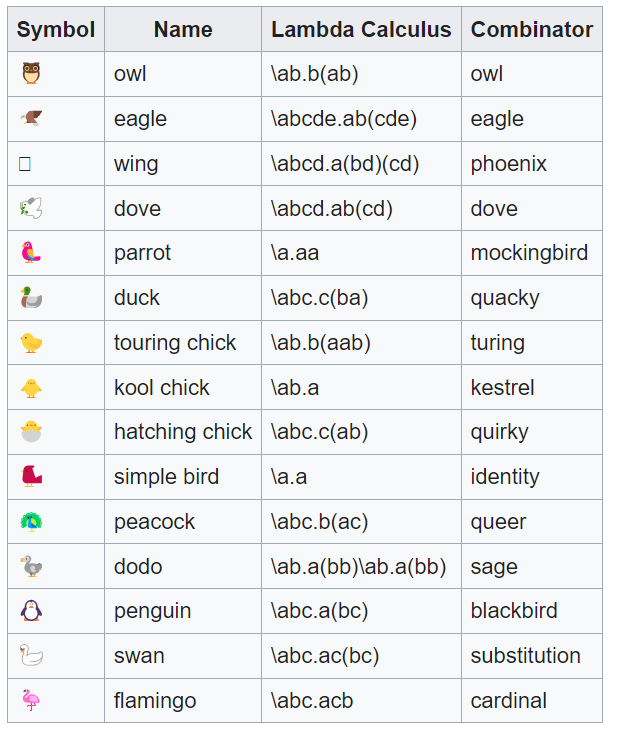Click the 'mockingbird' combinator cell

click(x=529, y=253)
